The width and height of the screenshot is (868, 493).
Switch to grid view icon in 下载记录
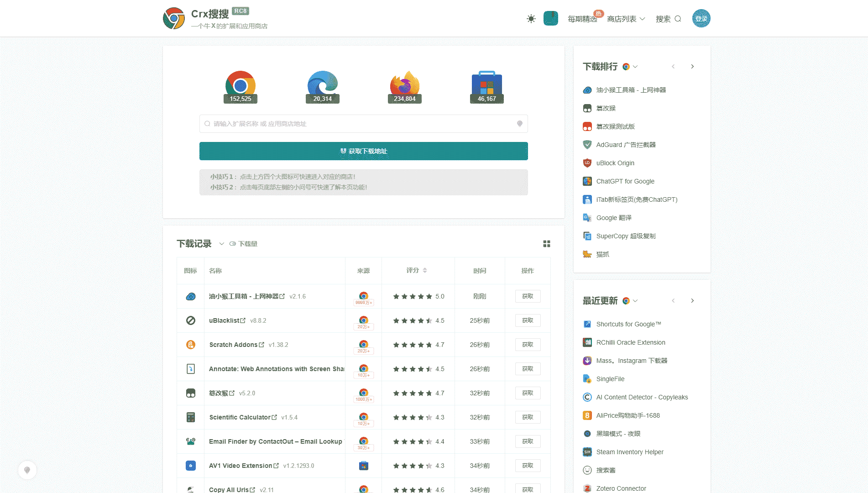pos(546,244)
